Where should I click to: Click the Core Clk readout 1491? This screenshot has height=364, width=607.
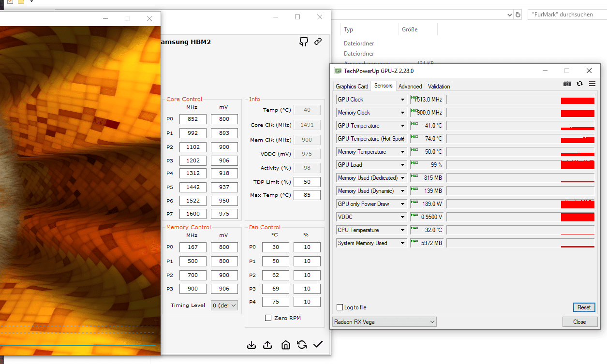(307, 125)
